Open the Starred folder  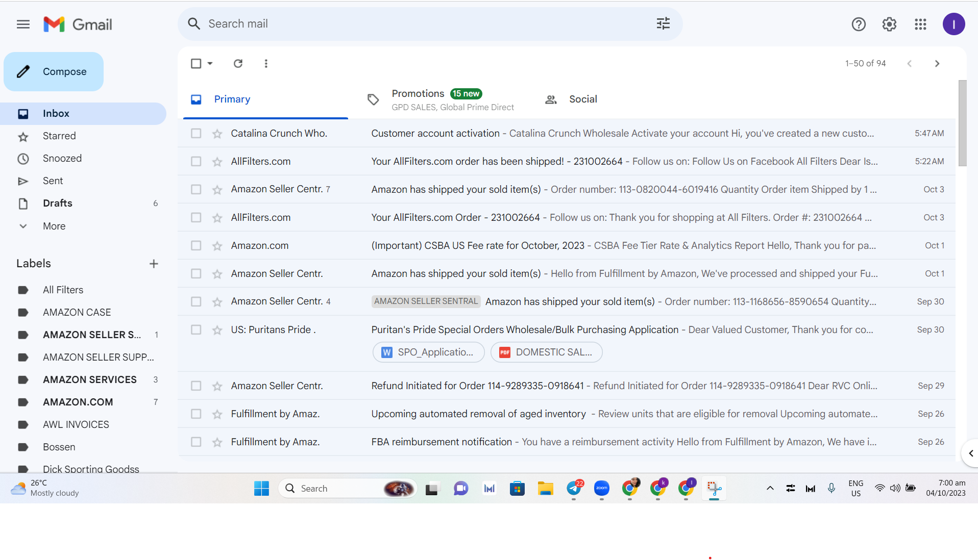[x=59, y=136]
